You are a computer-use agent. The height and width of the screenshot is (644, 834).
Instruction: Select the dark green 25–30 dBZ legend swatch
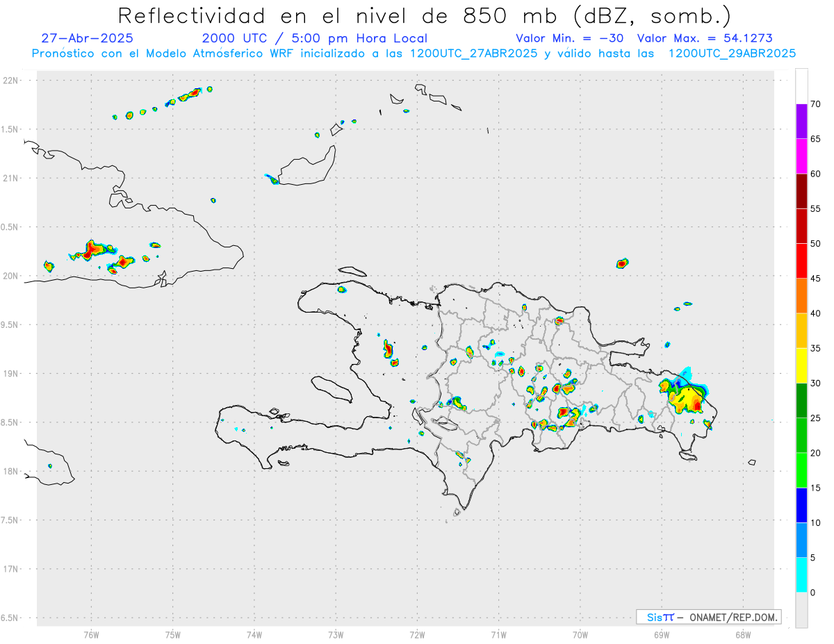coord(801,401)
